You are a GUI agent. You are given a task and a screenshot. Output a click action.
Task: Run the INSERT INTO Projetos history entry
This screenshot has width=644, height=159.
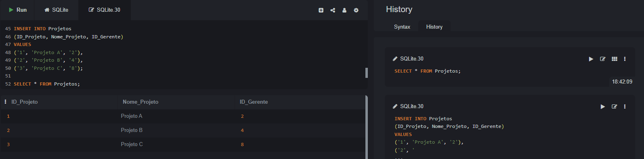click(x=603, y=107)
